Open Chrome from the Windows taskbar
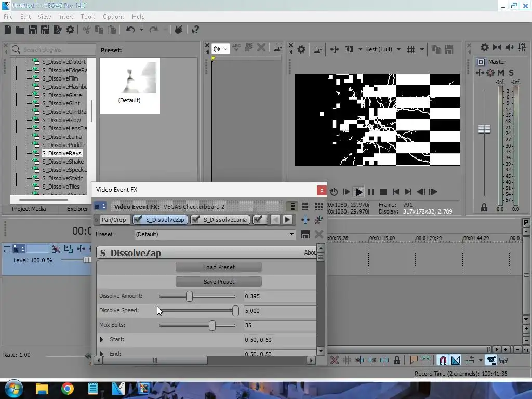The image size is (532, 399). pyautogui.click(x=68, y=389)
